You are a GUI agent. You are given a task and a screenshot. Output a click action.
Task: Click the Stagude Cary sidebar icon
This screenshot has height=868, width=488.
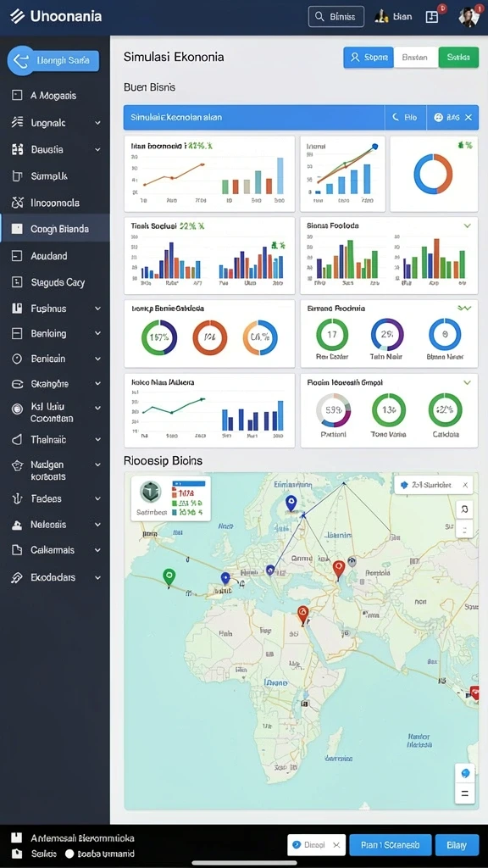[x=17, y=282]
